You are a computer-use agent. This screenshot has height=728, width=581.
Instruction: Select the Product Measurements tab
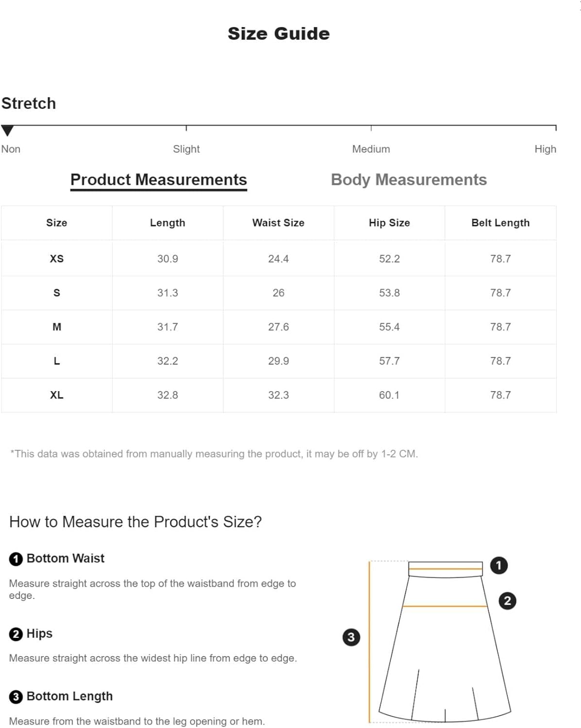(159, 180)
